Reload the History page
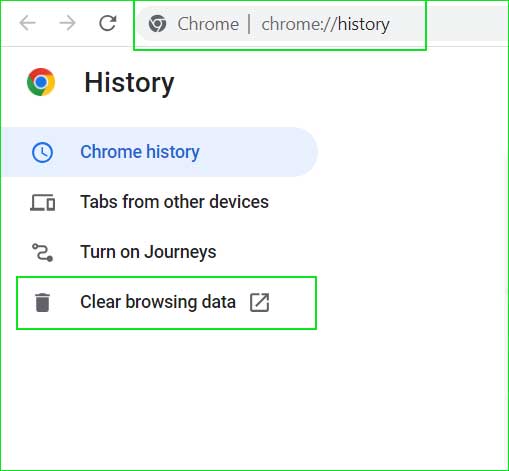Viewport: 509px width, 471px height. pyautogui.click(x=108, y=23)
